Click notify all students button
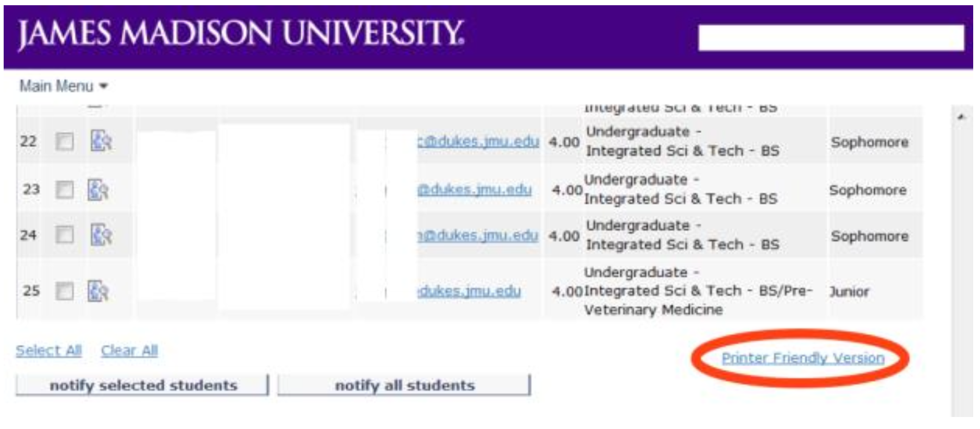The image size is (980, 429). (x=404, y=385)
